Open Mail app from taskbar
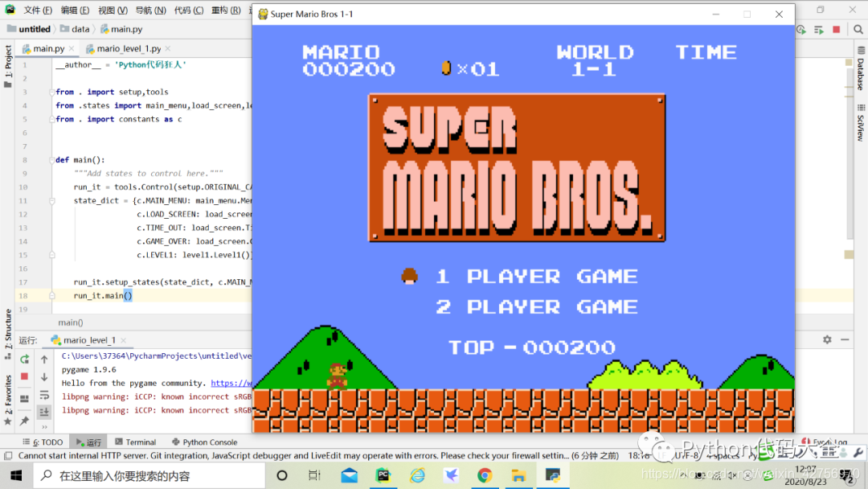The height and width of the screenshot is (489, 868). [350, 475]
